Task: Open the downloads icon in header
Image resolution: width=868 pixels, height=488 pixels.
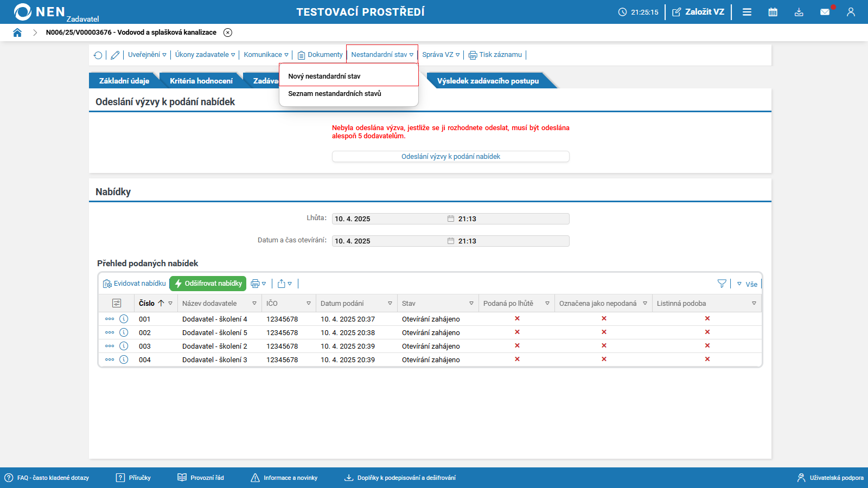Action: pyautogui.click(x=799, y=12)
